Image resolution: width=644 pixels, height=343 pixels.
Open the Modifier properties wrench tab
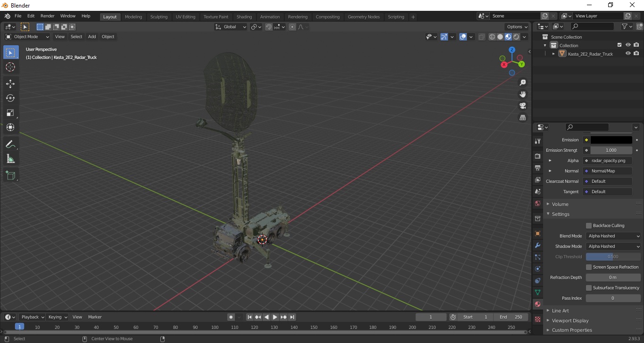pos(537,245)
